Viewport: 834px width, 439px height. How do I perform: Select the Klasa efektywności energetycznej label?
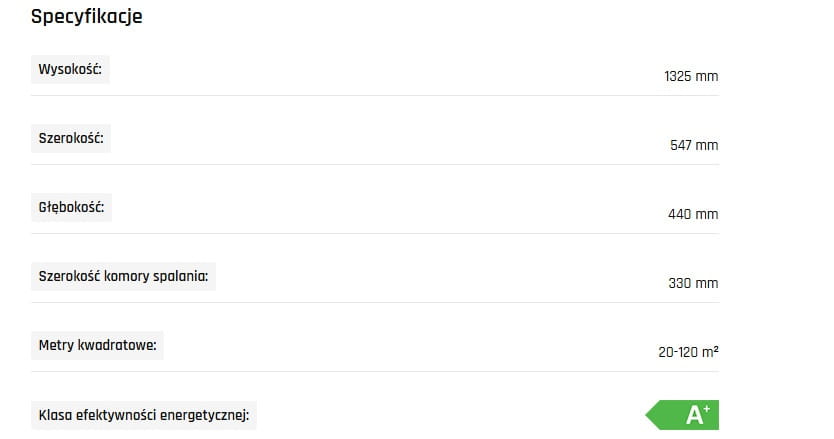[143, 415]
